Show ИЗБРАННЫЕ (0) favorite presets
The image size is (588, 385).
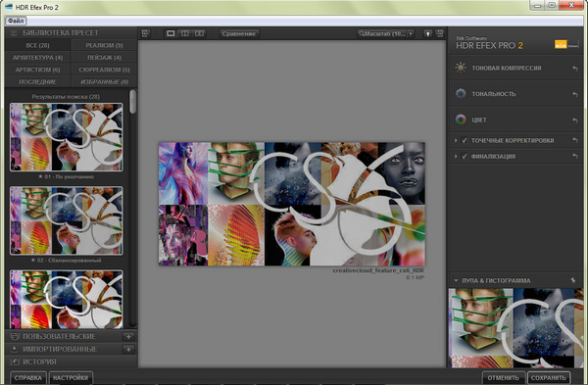(x=104, y=81)
